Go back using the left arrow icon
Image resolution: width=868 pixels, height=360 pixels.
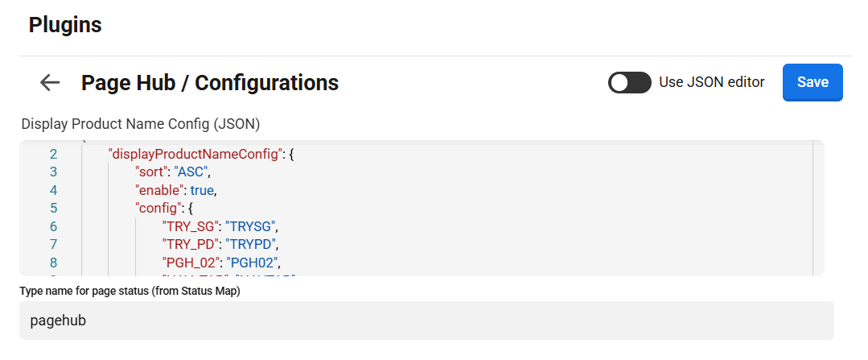click(x=50, y=82)
